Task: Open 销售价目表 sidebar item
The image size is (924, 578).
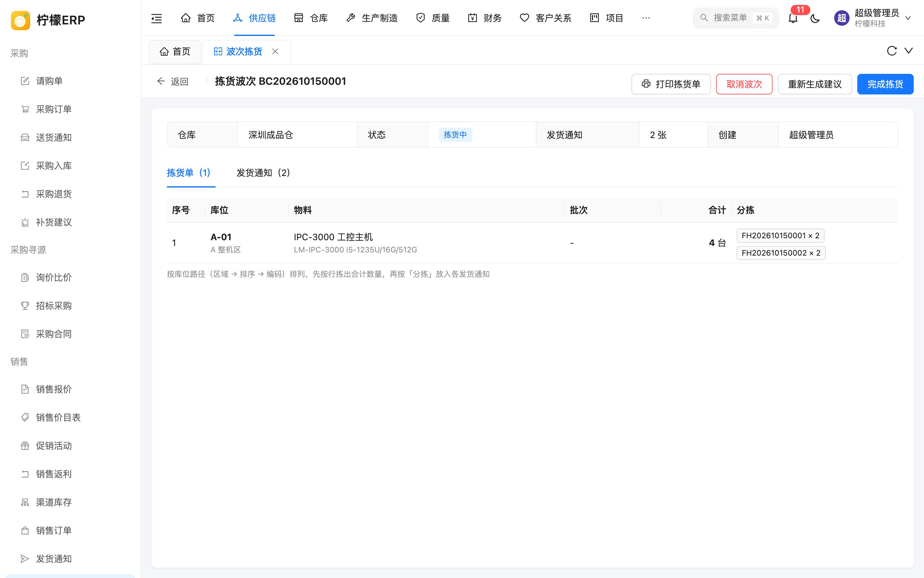Action: point(70,417)
